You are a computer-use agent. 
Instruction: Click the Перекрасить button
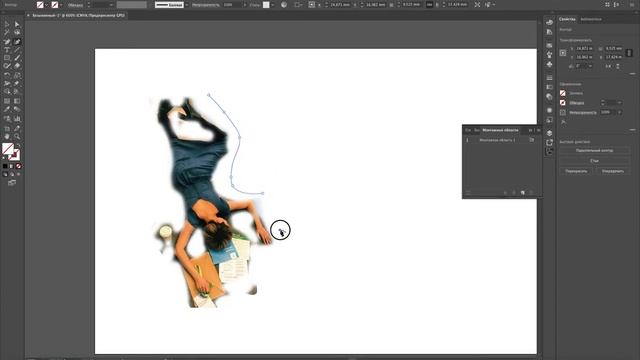pos(576,171)
